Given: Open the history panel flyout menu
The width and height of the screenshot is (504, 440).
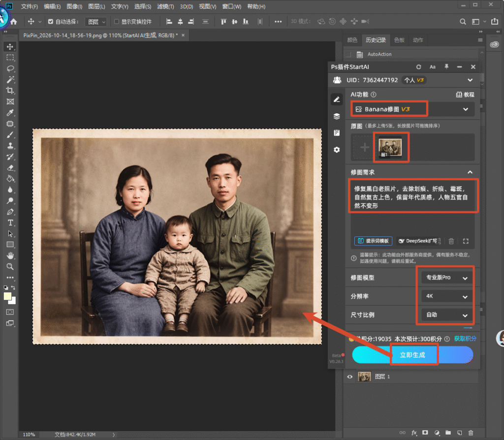Looking at the screenshot, I should 480,40.
